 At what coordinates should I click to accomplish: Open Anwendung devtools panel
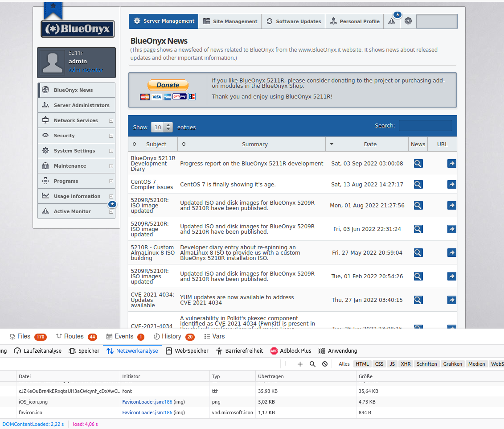338,351
